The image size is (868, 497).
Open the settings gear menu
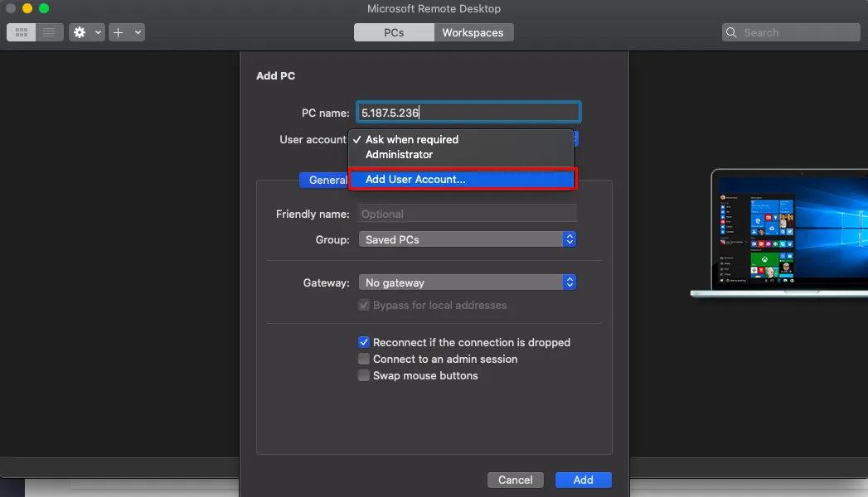coord(80,32)
